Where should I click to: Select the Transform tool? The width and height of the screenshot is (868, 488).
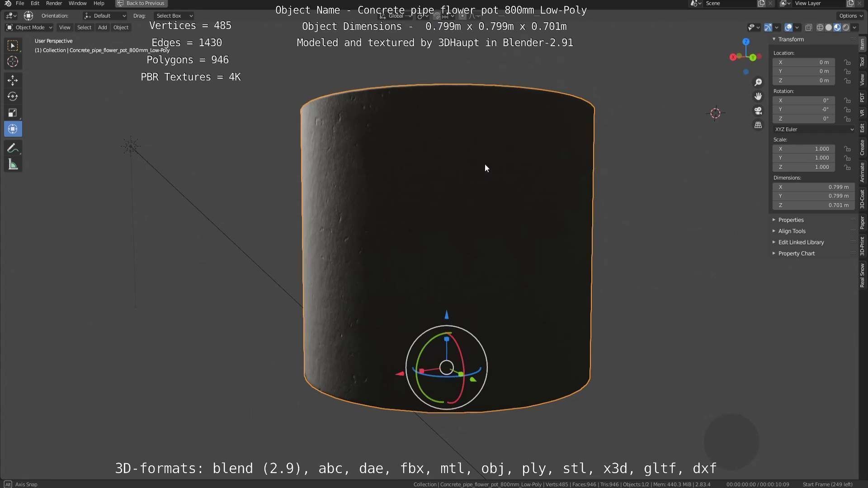(x=13, y=129)
